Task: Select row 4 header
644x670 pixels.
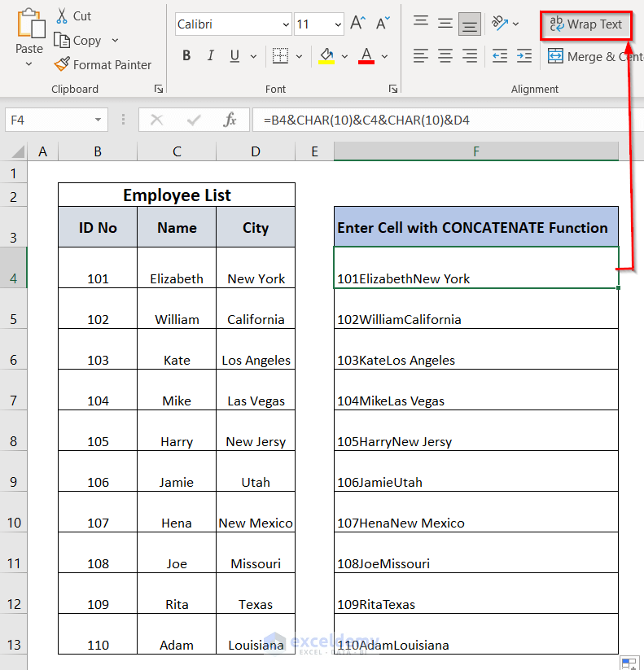Action: coord(14,268)
